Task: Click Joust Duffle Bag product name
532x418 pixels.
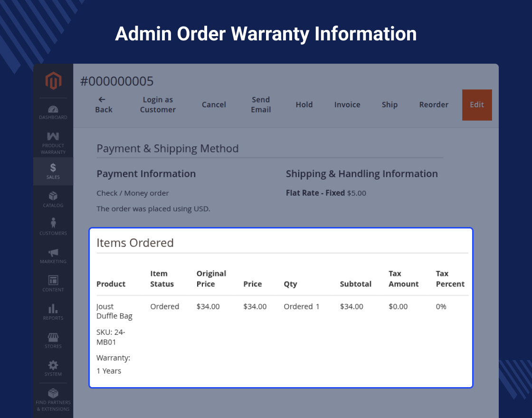Action: coord(114,311)
